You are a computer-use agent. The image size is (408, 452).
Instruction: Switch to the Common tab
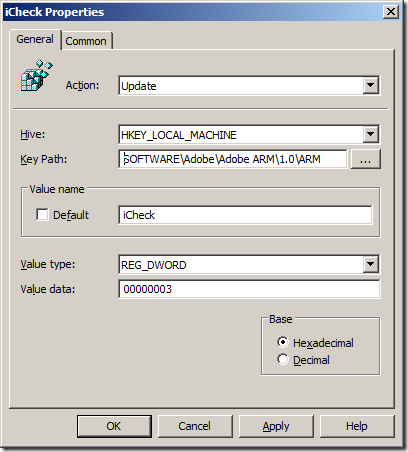pyautogui.click(x=86, y=41)
